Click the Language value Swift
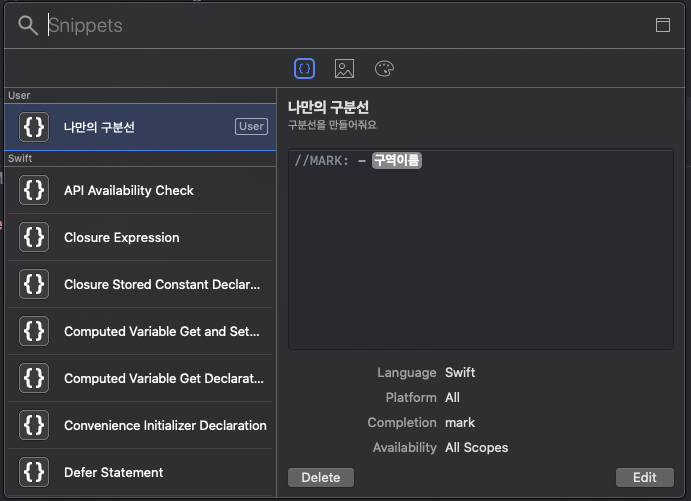 point(460,372)
